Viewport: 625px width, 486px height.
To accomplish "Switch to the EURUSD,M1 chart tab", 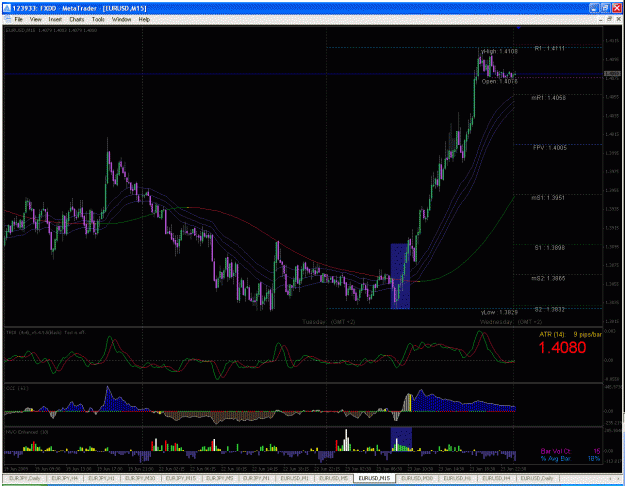I will [295, 478].
